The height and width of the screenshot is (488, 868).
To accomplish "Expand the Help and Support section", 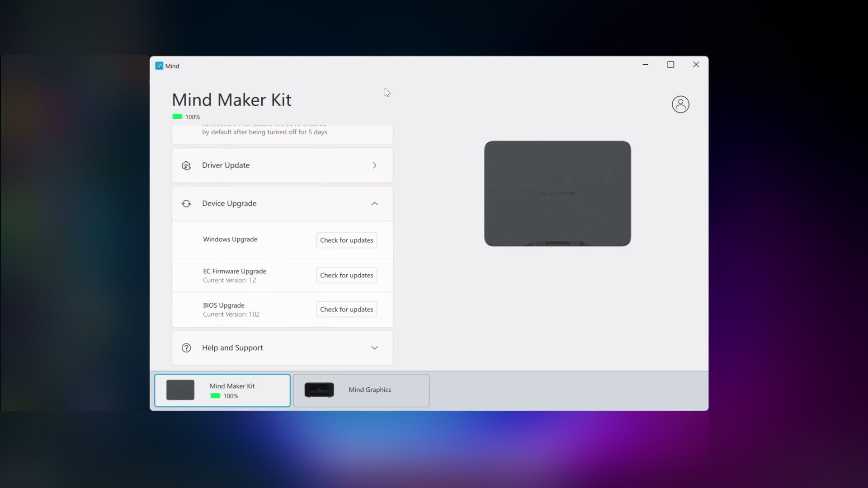I will pos(374,348).
